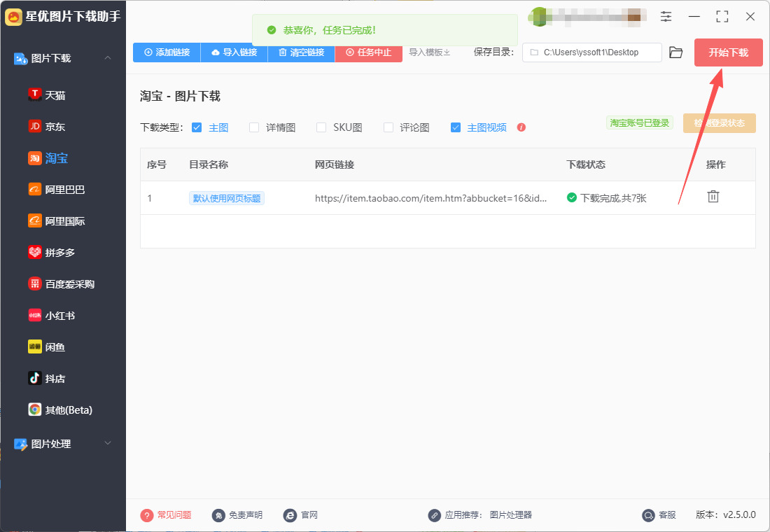Viewport: 770px width, 532px height.
Task: Click the 网页链接 column header
Action: click(335, 164)
